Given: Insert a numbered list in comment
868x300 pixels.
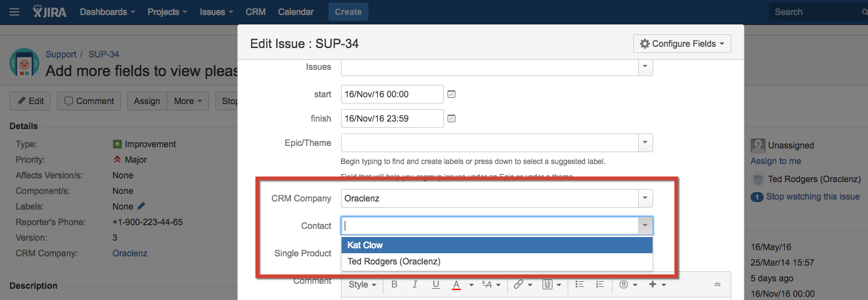Looking at the screenshot, I should [x=599, y=284].
